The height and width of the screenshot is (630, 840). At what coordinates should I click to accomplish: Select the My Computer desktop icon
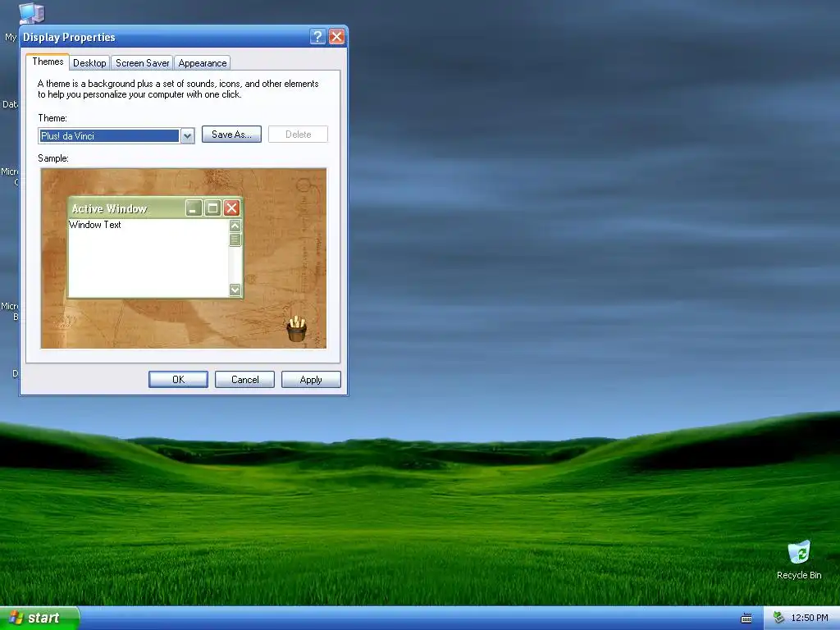tap(31, 13)
